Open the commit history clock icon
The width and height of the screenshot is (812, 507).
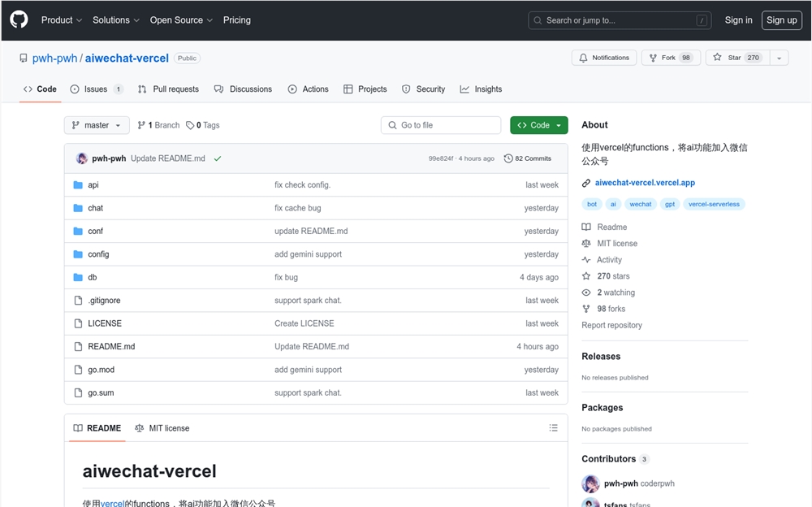(508, 158)
